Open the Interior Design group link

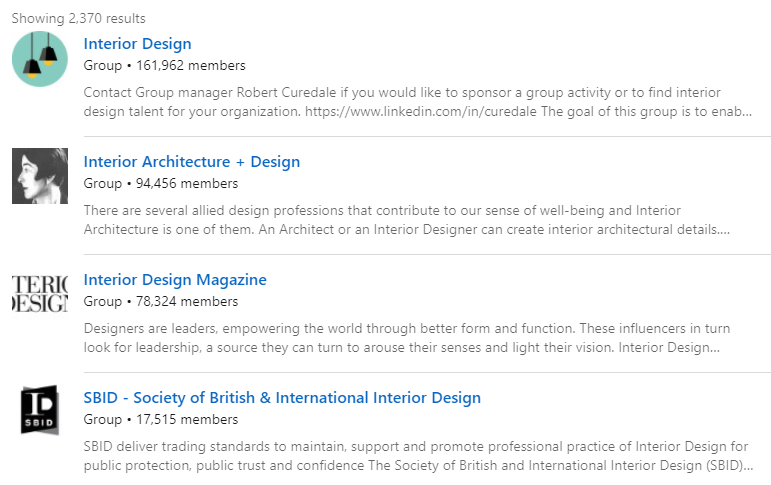tap(137, 44)
